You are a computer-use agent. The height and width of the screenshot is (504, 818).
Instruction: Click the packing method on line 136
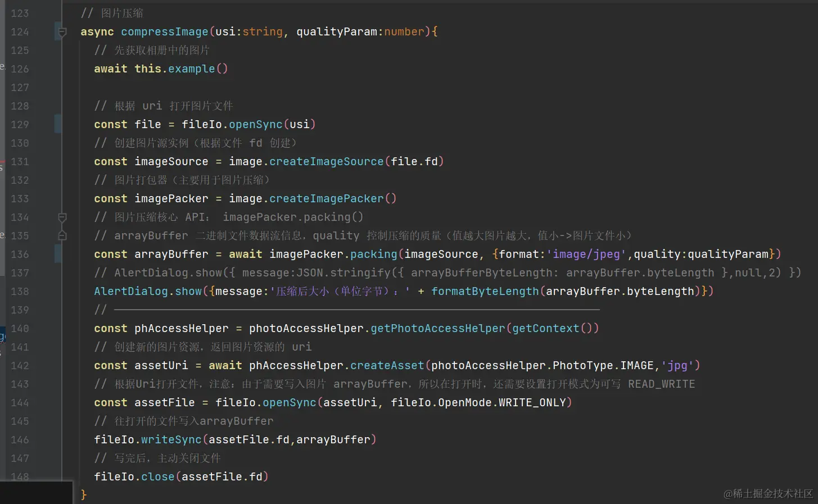click(374, 255)
